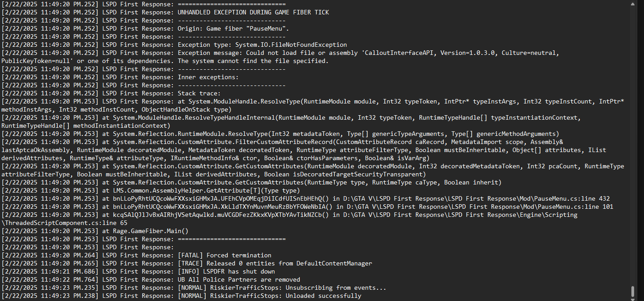Click the 'UNHANDLED EXCEPTION DURING GAME FIBER TICK' line
This screenshot has height=301, width=644.
[253, 12]
